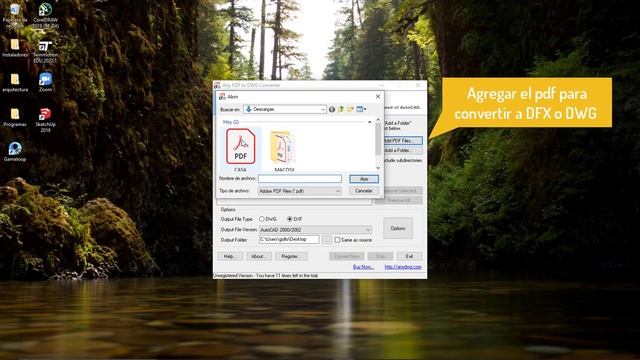Click the About button
Viewport: 640px width, 360px height.
click(x=258, y=256)
